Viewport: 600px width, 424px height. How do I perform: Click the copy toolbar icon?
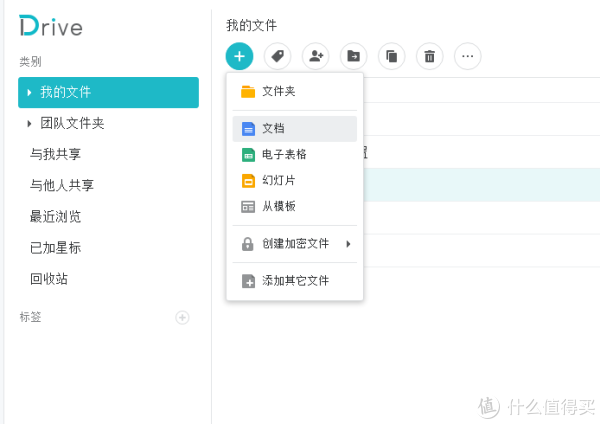coord(391,56)
